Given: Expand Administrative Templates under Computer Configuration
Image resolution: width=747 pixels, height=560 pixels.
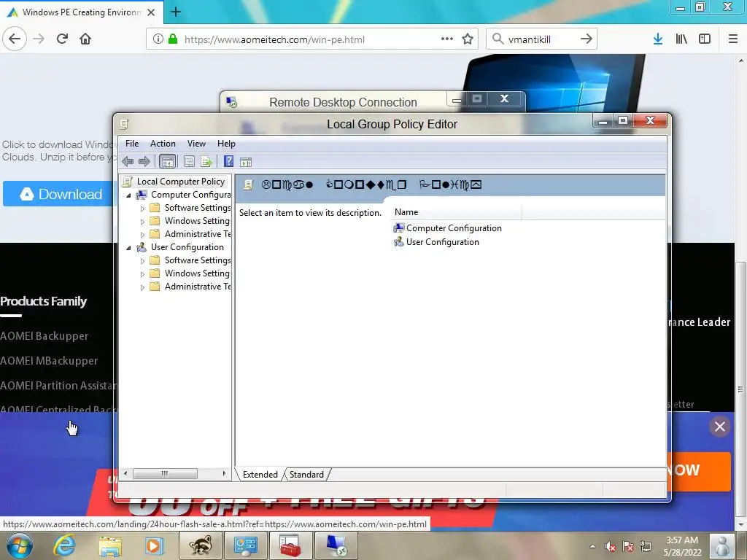Looking at the screenshot, I should [142, 235].
